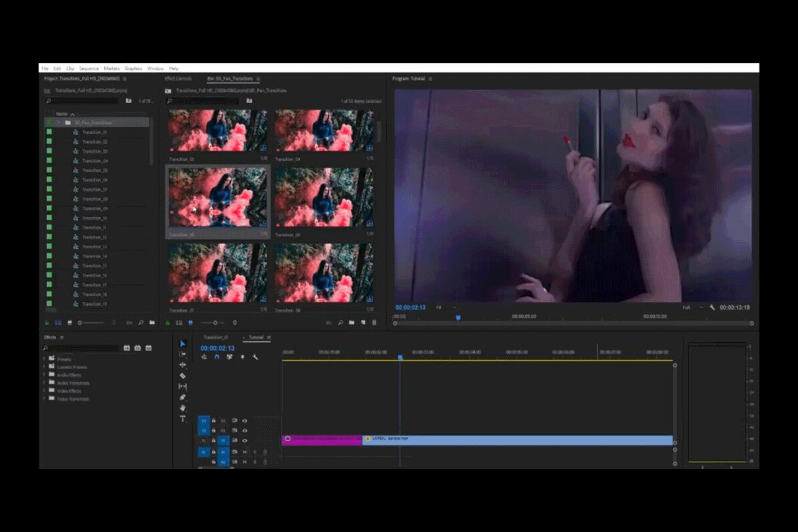Select the Slip tool
This screenshot has height=532, width=798.
tap(183, 386)
